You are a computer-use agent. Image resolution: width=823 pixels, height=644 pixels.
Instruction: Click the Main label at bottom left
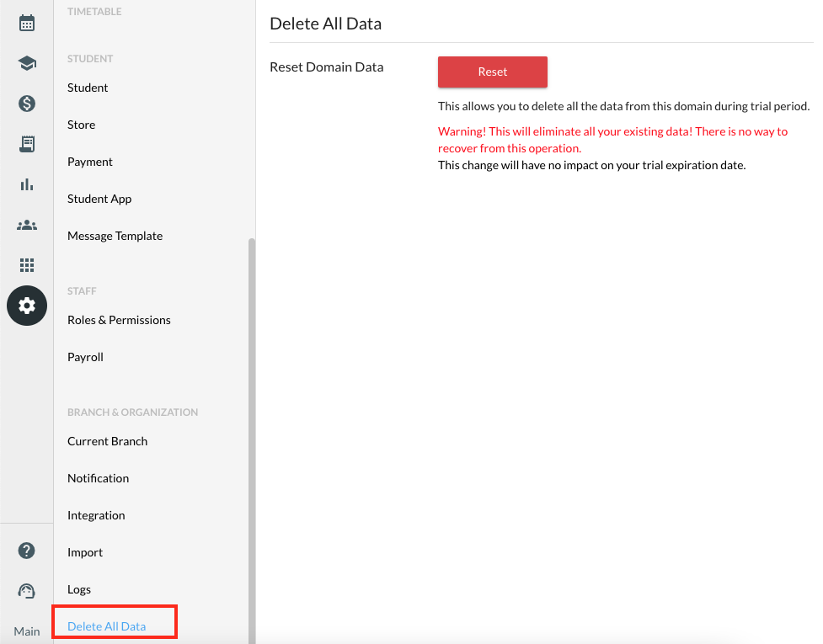tap(27, 631)
